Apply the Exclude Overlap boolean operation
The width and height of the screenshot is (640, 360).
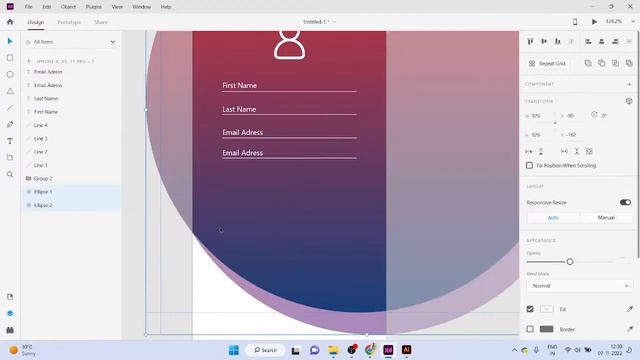tap(629, 63)
